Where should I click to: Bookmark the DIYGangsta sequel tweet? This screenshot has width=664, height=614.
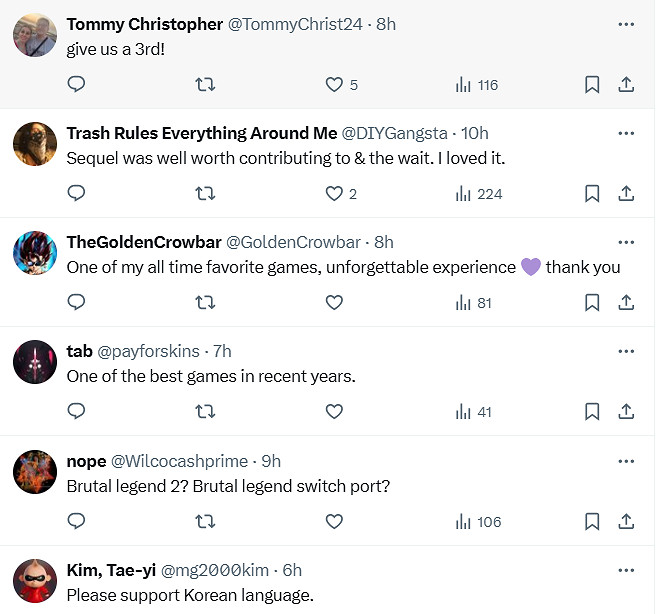coord(592,194)
